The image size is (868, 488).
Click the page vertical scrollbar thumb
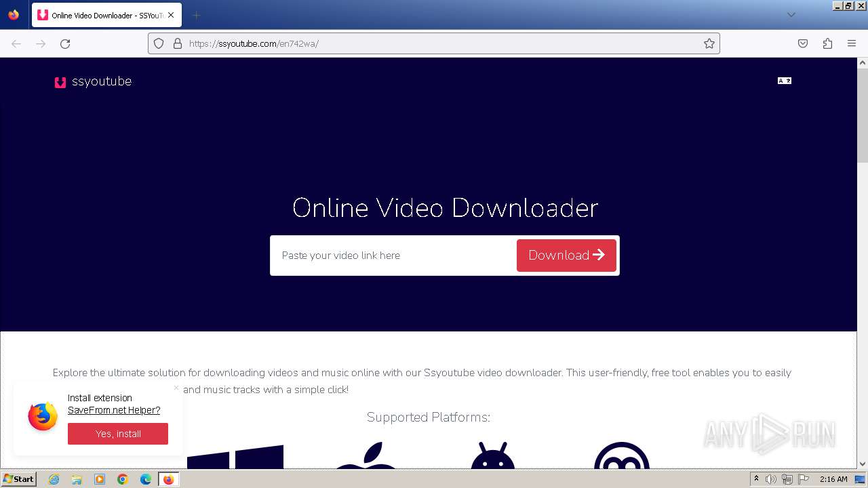[x=863, y=115]
